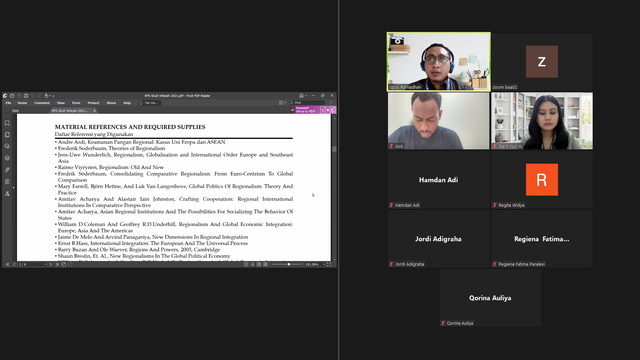Image resolution: width=640 pixels, height=360 pixels.
Task: Go to last page using status bar arrow
Action: pyautogui.click(x=57, y=264)
